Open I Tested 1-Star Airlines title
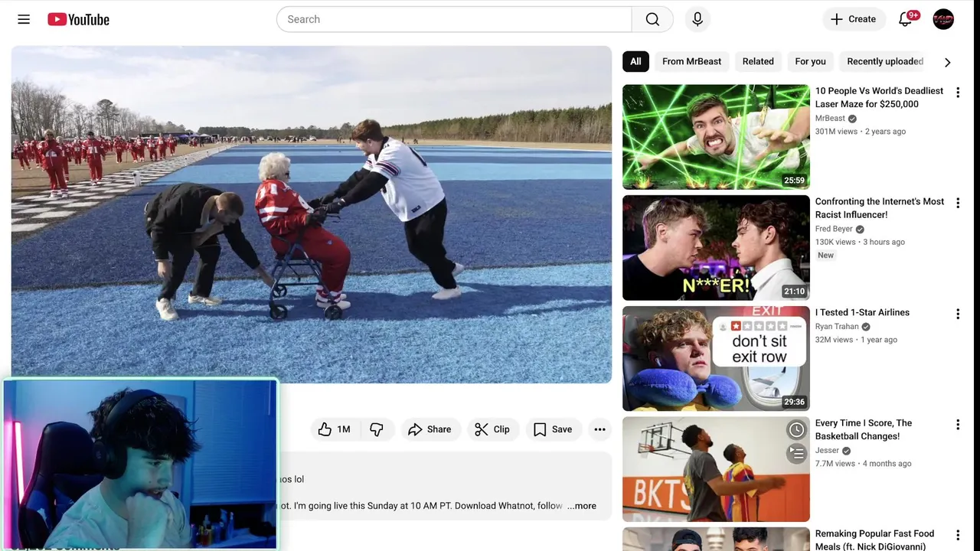 [x=862, y=312]
